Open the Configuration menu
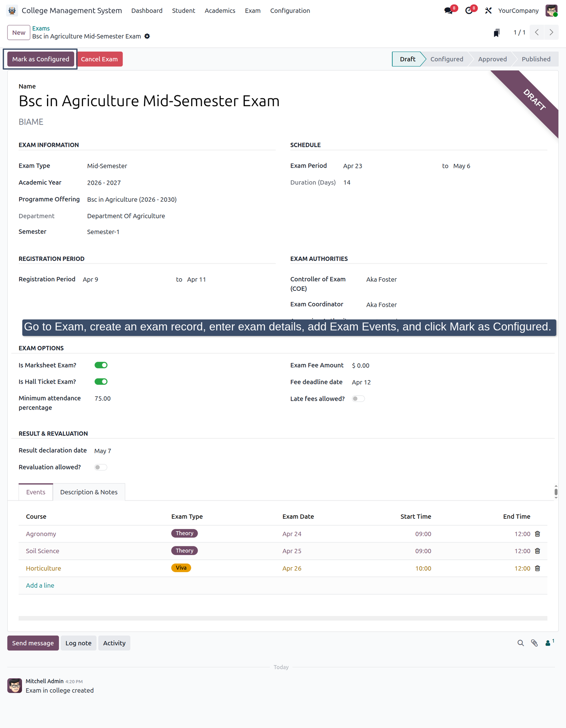The height and width of the screenshot is (728, 566). point(290,11)
